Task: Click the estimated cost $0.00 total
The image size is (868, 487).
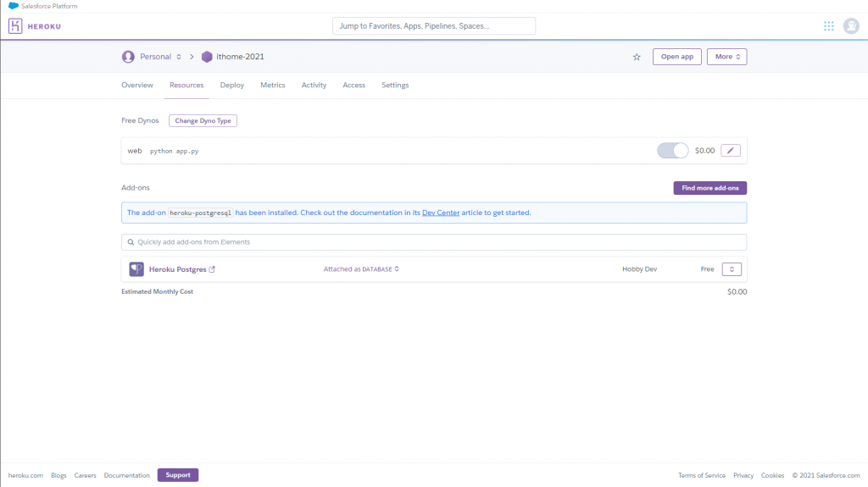Action: click(737, 291)
